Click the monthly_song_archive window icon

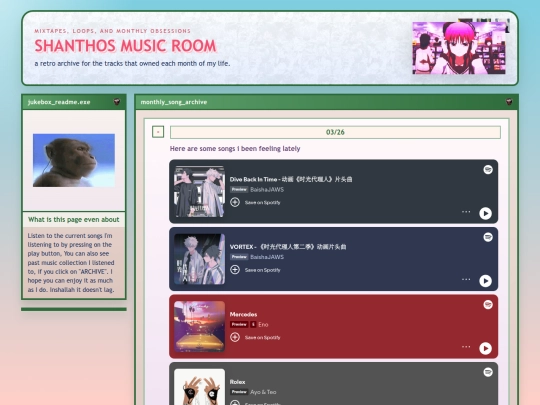(x=509, y=102)
